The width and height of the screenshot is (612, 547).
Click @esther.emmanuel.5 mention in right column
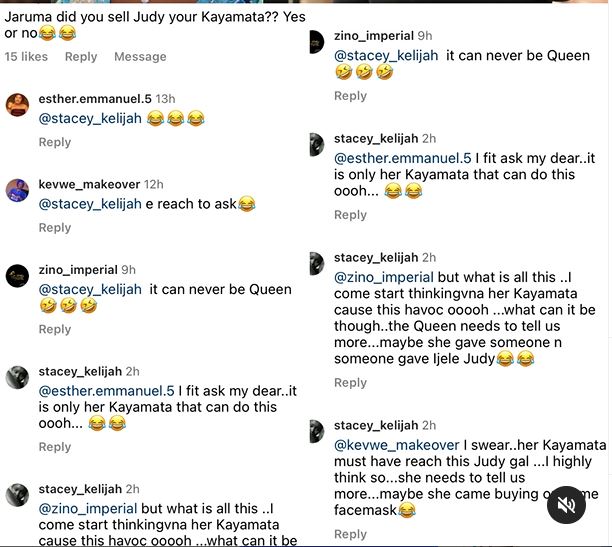(x=402, y=158)
